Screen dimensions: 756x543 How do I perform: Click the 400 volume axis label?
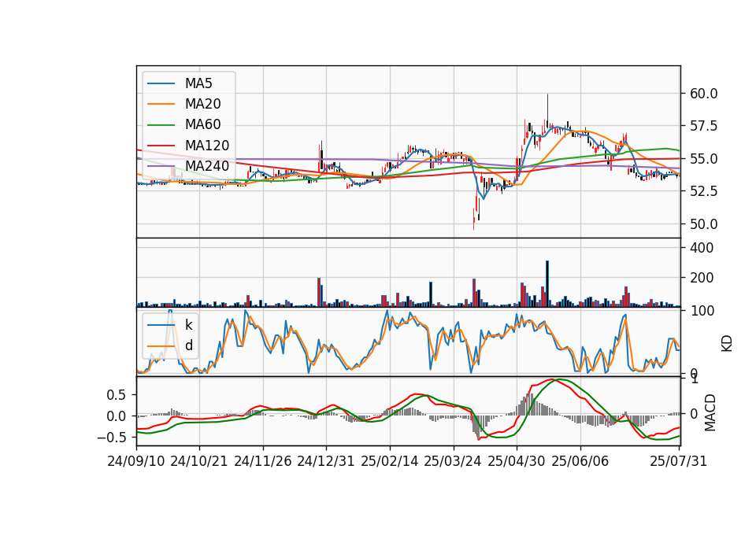tap(702, 248)
